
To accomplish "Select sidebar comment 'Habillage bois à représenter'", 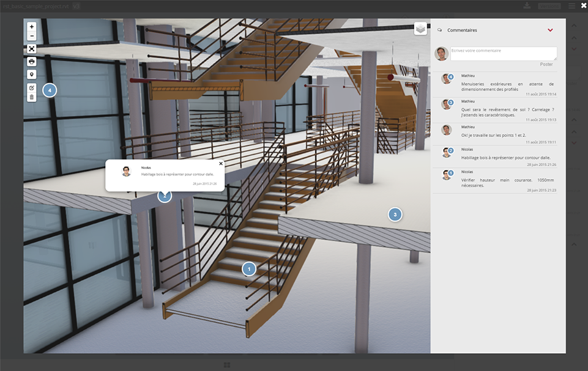I will pyautogui.click(x=506, y=158).
